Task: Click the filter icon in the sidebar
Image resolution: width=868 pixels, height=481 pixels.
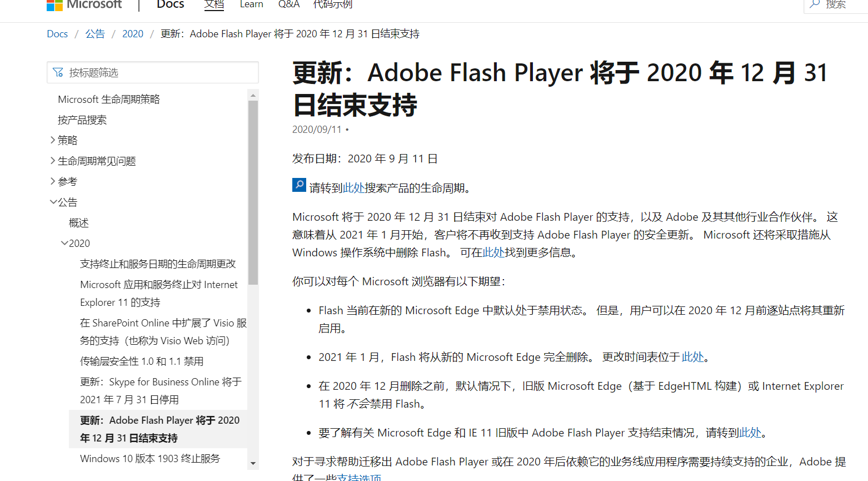Action: click(x=58, y=72)
